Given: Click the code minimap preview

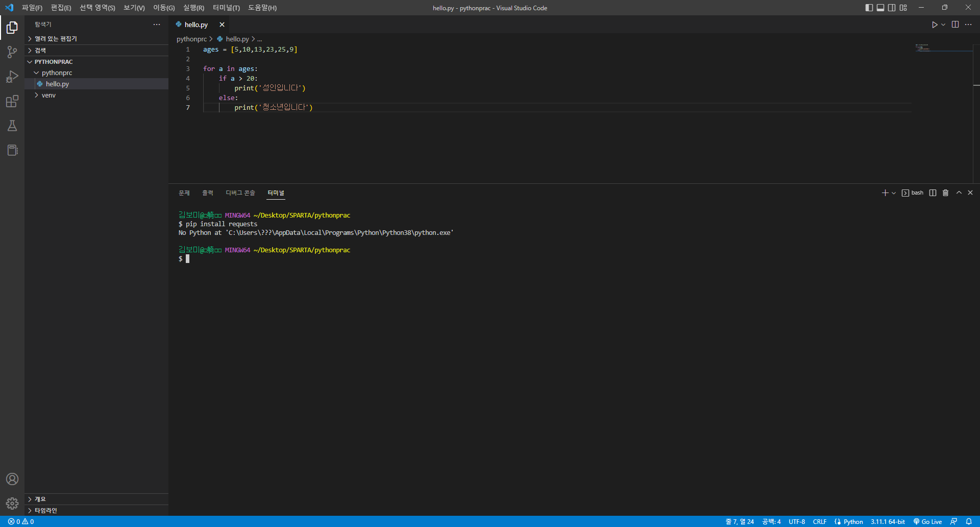Looking at the screenshot, I should (x=943, y=47).
